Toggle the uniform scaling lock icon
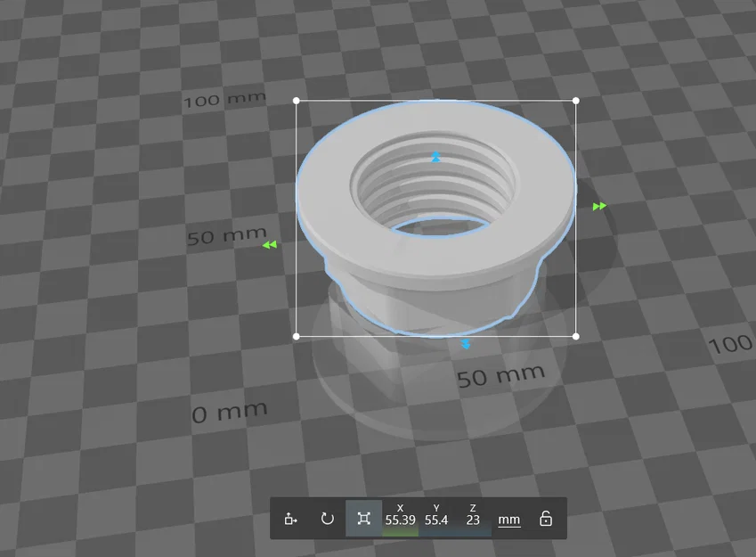The width and height of the screenshot is (756, 557). point(545,519)
